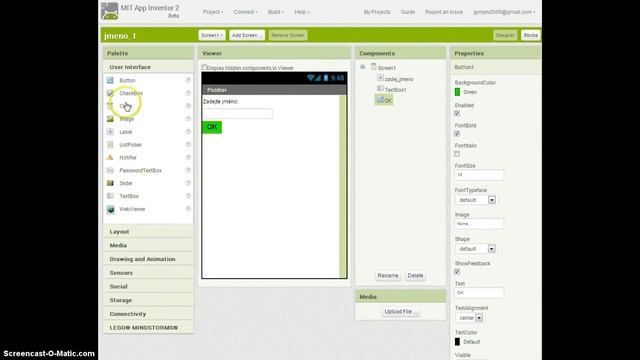Click the zadej_jmeno label icon in Components
Screen dimensions: 640x360
380,78
